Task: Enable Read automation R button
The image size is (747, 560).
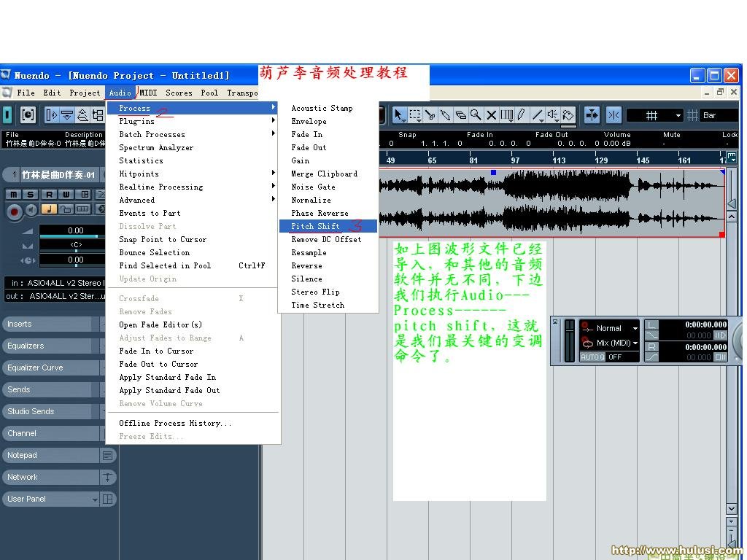Action: pos(49,194)
